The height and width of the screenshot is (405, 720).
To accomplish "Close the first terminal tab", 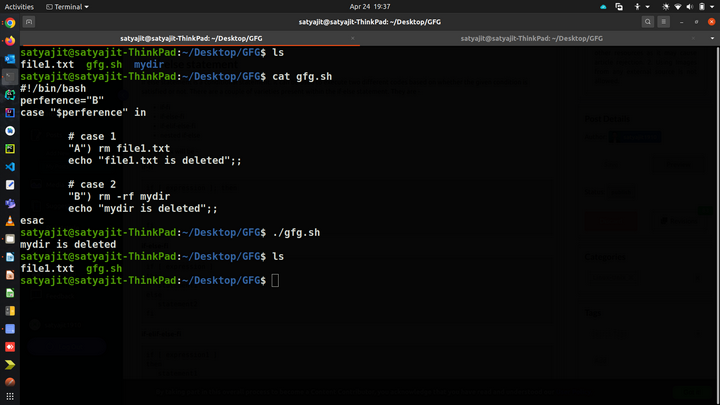I will 353,39.
